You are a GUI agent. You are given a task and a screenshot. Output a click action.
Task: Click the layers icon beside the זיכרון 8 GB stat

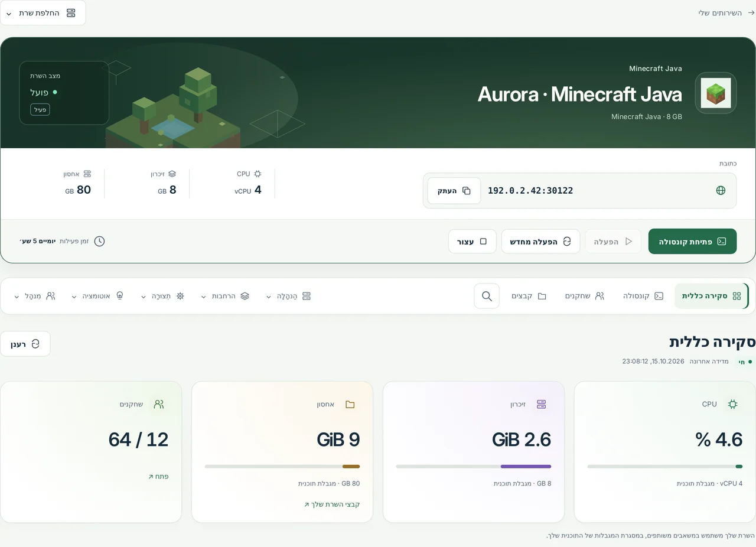pyautogui.click(x=172, y=174)
